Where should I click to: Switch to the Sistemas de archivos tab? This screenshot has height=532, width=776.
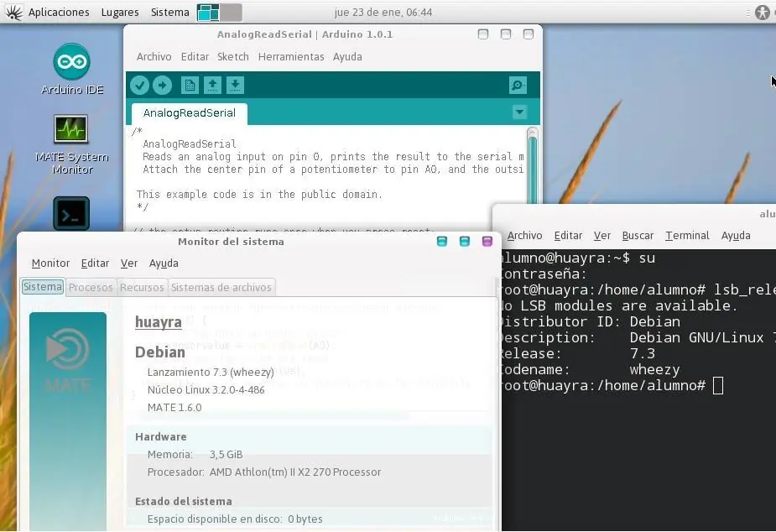click(x=221, y=288)
